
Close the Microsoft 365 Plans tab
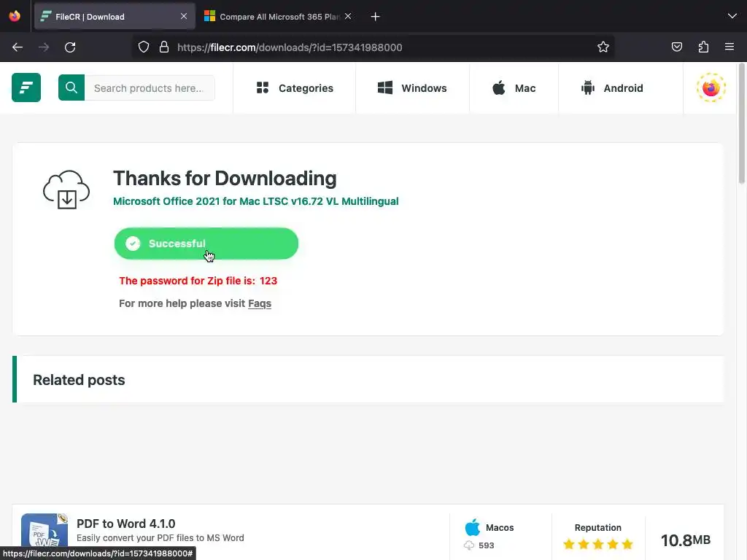click(348, 16)
